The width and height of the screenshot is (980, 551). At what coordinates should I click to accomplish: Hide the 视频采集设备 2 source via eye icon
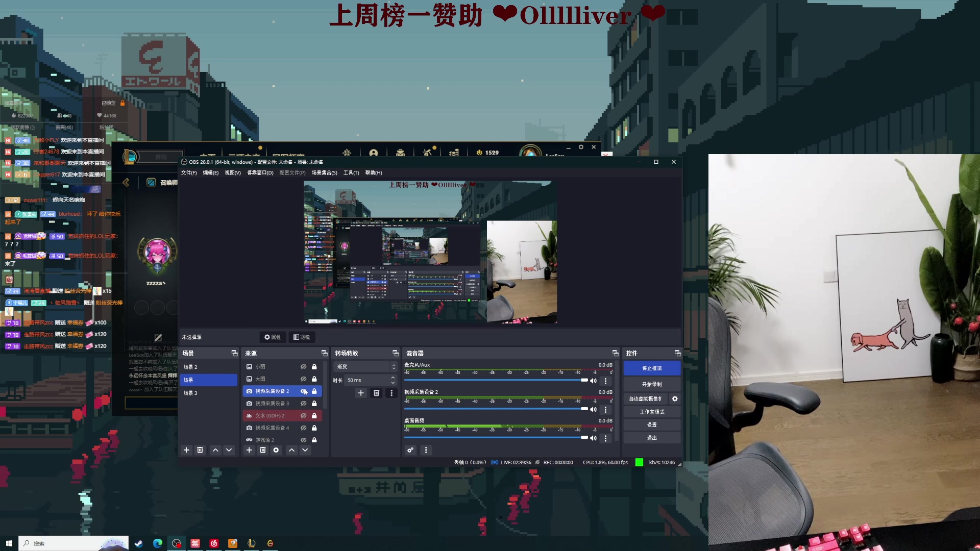[303, 391]
